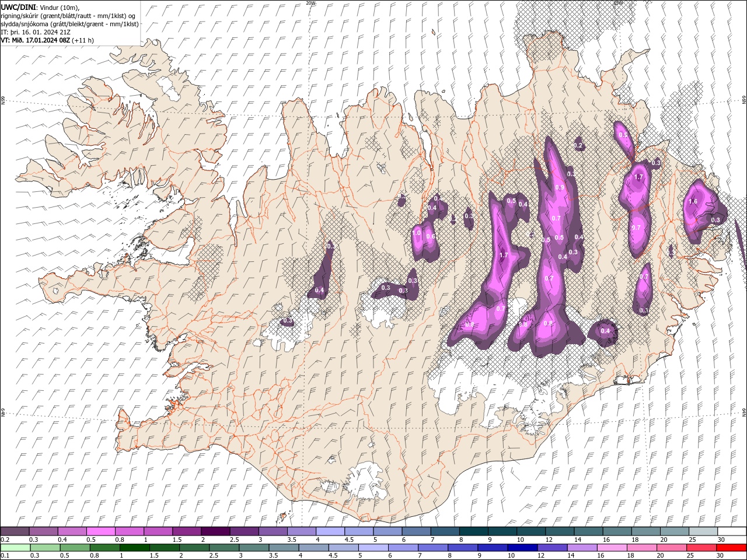Click the bright pink 0.5 snow-scale swatch
Image resolution: width=747 pixels, height=560 pixels.
[101, 531]
